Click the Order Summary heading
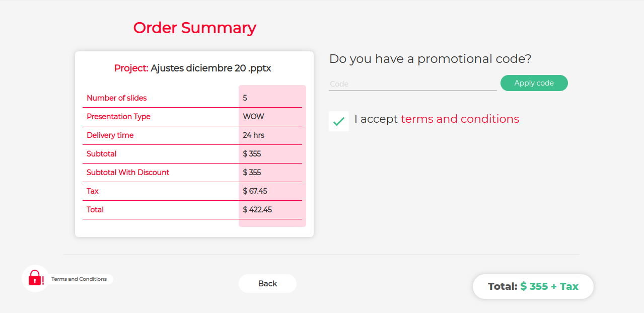The height and width of the screenshot is (313, 644). click(x=194, y=28)
